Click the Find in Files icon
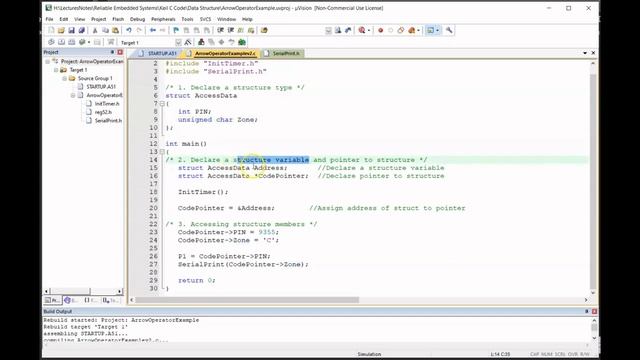The height and width of the screenshot is (360, 640). tap(264, 30)
